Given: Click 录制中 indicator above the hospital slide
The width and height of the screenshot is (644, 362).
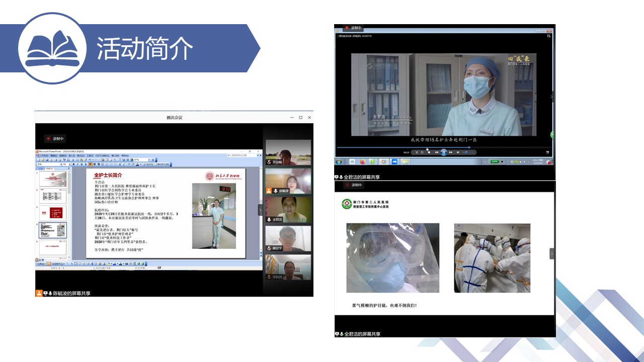Looking at the screenshot, I should (x=353, y=185).
